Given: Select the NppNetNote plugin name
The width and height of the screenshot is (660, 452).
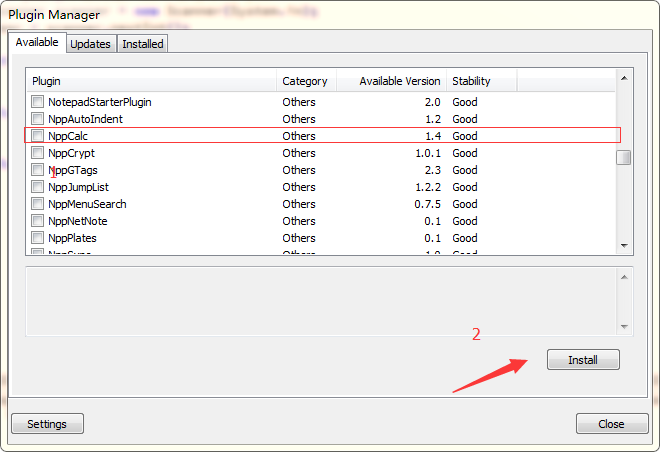Looking at the screenshot, I should coord(78,221).
